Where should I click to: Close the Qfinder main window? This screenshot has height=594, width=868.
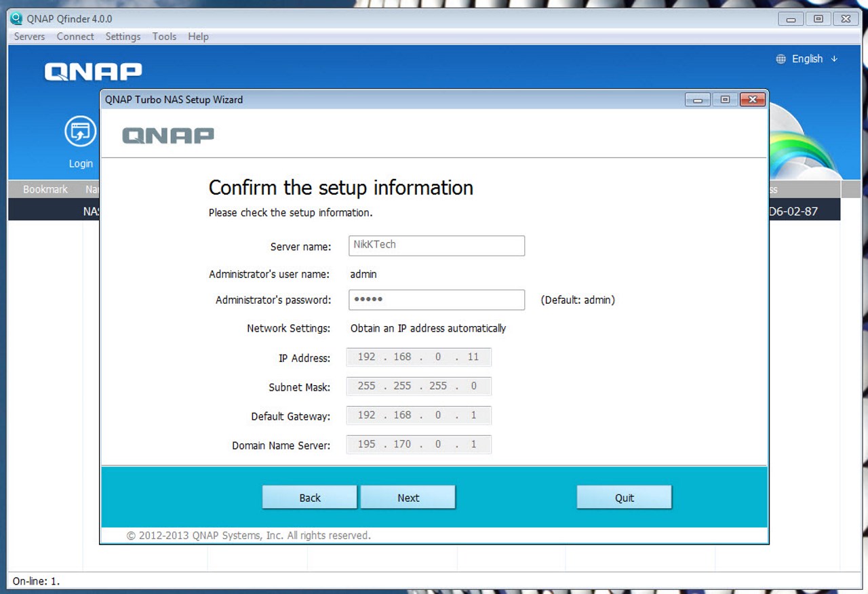click(x=846, y=19)
